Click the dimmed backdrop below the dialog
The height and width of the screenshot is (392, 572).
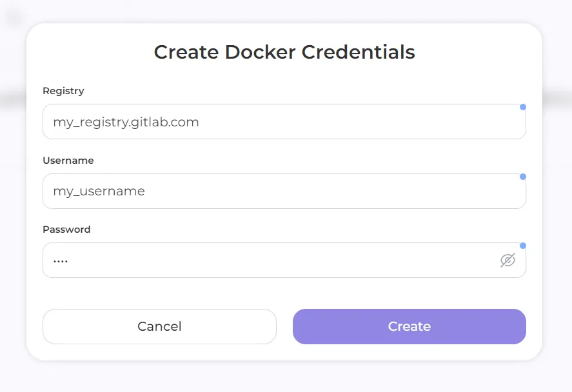coord(286,377)
